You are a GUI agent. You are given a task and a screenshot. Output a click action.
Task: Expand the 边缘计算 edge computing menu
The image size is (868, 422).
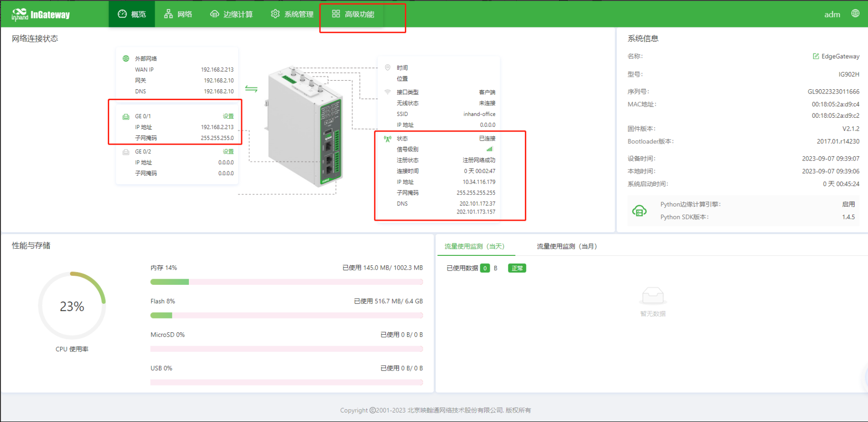click(232, 14)
